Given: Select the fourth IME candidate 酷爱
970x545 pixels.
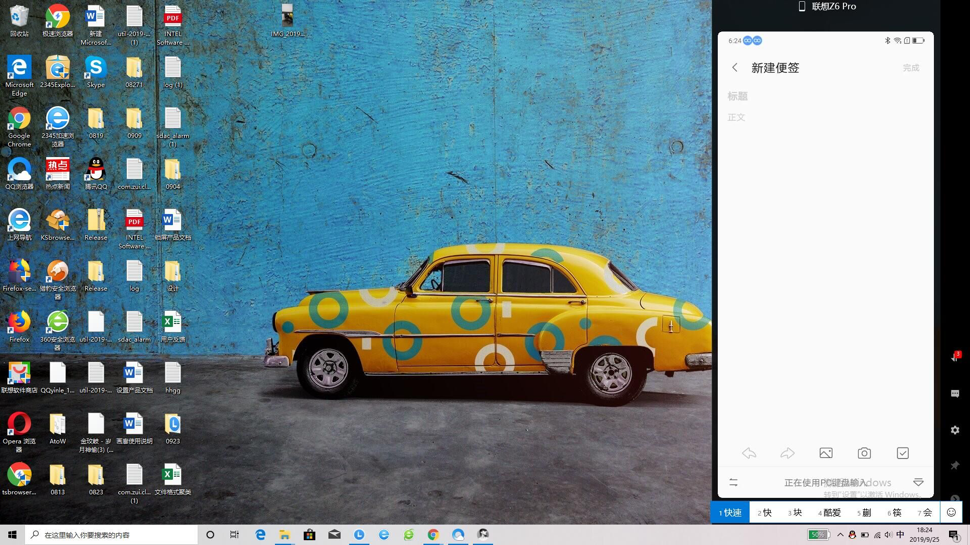Looking at the screenshot, I should (x=830, y=513).
